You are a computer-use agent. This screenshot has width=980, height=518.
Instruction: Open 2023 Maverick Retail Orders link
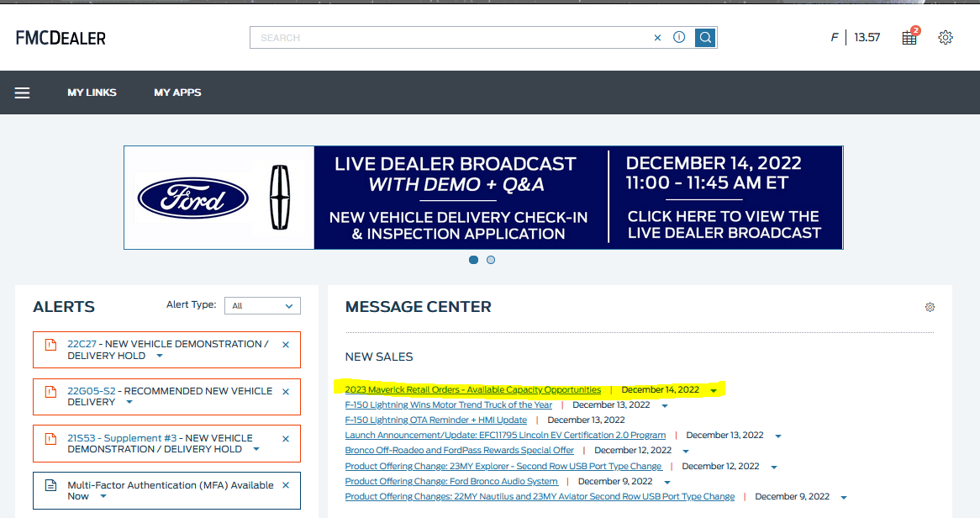pyautogui.click(x=473, y=389)
